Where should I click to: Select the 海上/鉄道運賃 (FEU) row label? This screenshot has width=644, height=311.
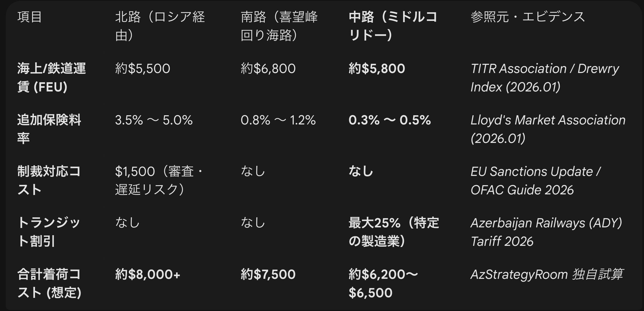click(51, 78)
